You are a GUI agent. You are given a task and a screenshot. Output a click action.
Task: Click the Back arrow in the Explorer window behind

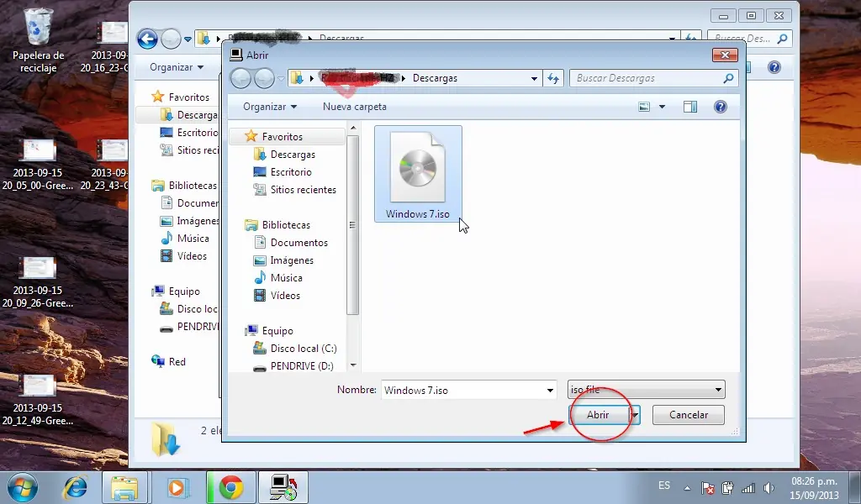[147, 39]
